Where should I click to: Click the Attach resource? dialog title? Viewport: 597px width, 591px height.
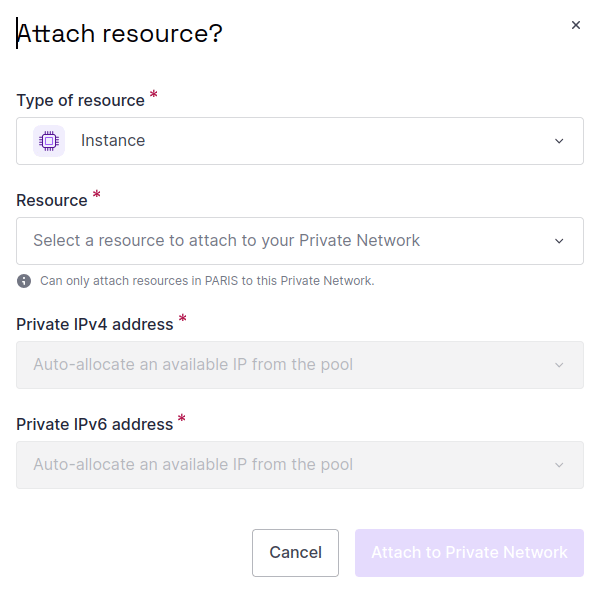tap(120, 34)
